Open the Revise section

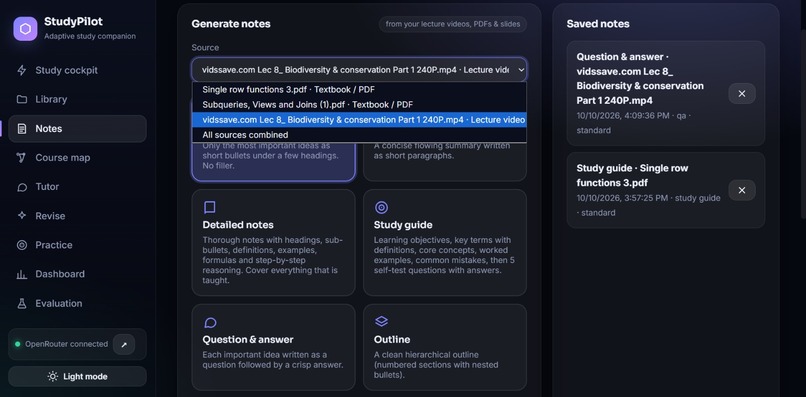[77, 215]
